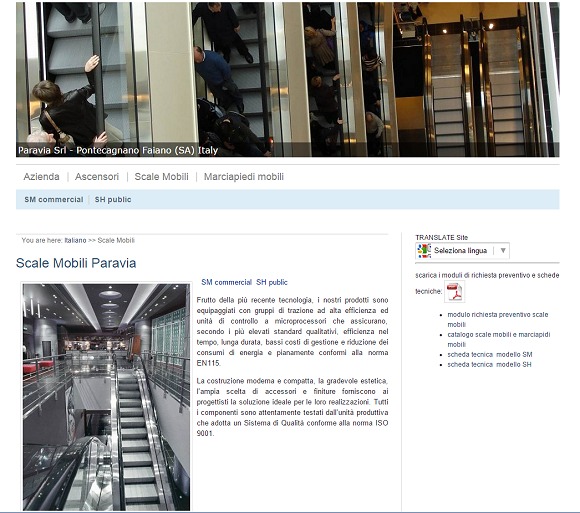Follow SH public link above the article text

click(272, 282)
